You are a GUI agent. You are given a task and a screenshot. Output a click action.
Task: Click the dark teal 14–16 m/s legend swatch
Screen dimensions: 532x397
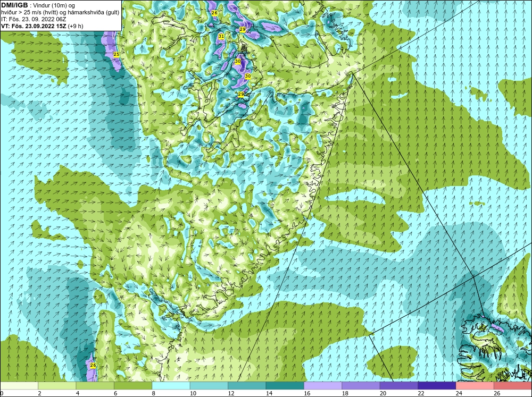pos(285,385)
